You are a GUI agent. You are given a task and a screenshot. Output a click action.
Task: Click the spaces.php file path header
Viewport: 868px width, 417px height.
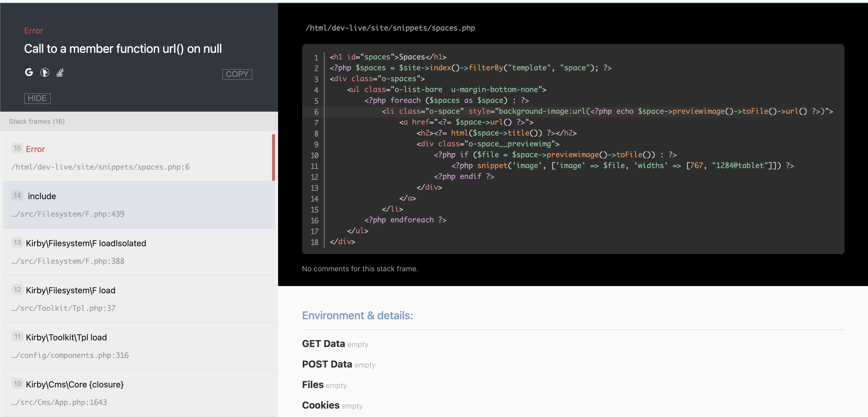[390, 28]
